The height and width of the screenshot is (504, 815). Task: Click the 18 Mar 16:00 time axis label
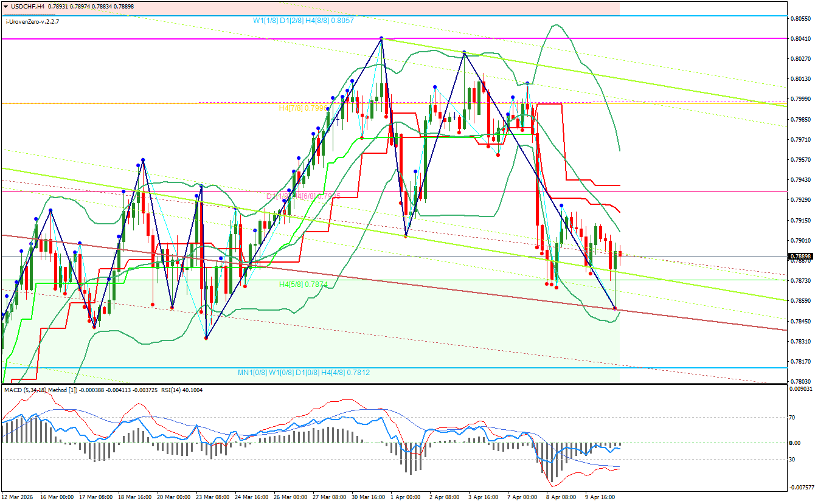coord(134,497)
